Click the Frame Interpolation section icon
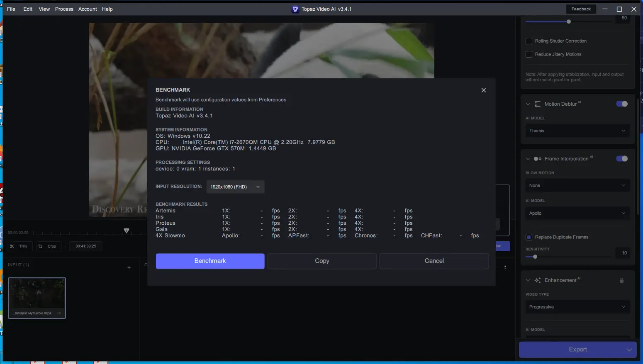The height and width of the screenshot is (364, 643). pos(538,159)
